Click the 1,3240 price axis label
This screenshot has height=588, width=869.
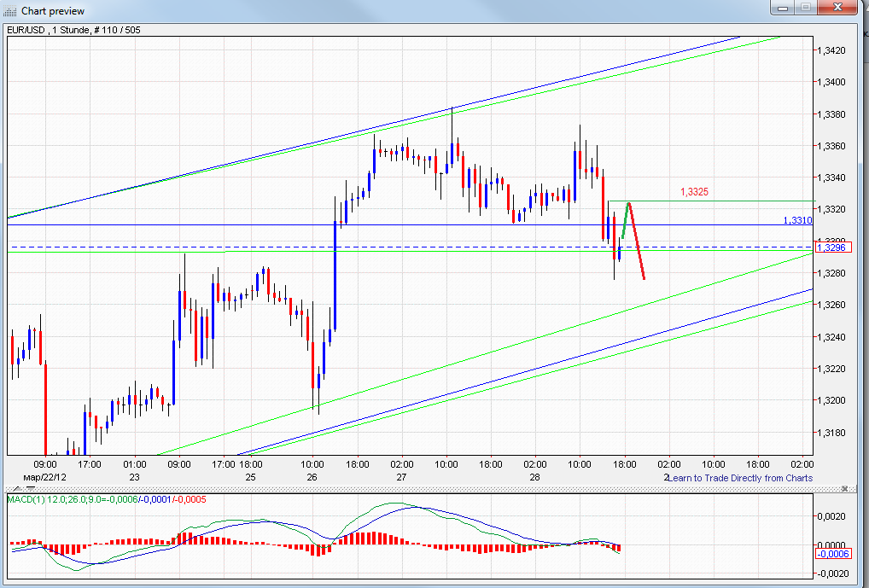(831, 336)
